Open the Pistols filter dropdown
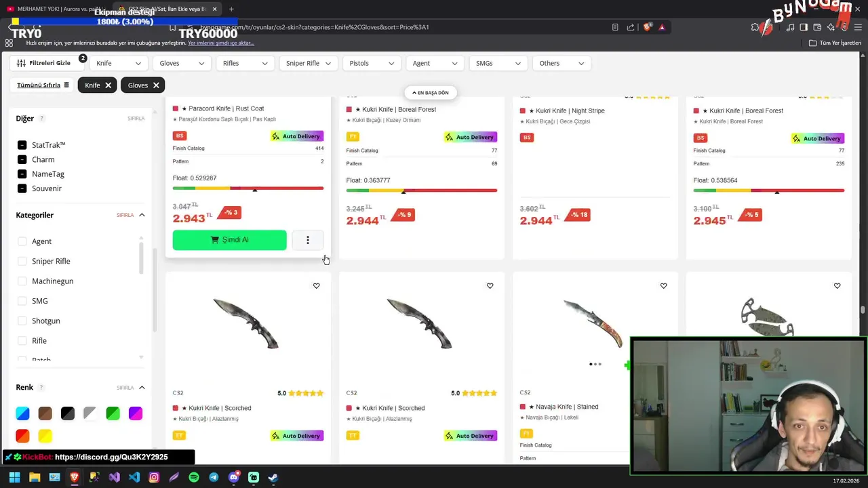The height and width of the screenshot is (488, 868). [x=372, y=63]
